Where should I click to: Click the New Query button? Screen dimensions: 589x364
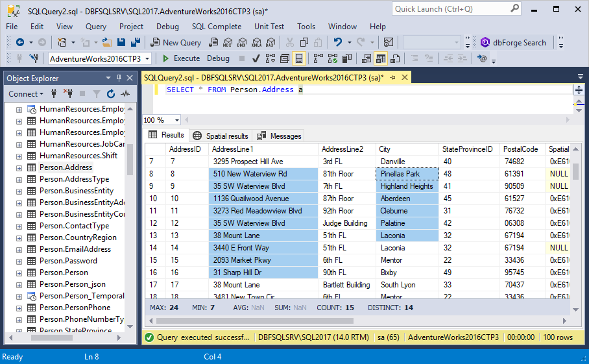coord(176,42)
